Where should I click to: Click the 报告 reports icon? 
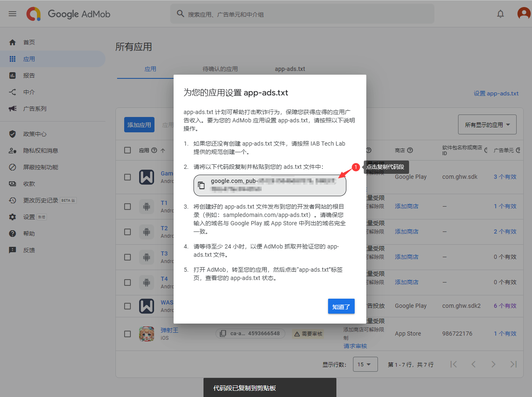[12, 76]
